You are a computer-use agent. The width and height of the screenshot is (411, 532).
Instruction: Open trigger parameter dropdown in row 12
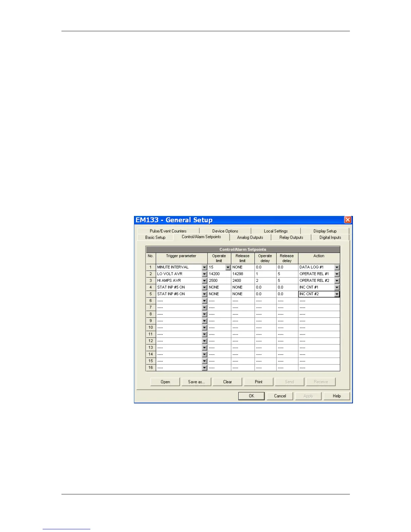click(204, 341)
